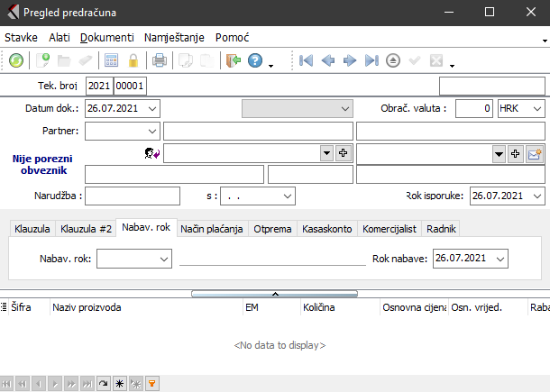Click the printer icon

tap(160, 61)
